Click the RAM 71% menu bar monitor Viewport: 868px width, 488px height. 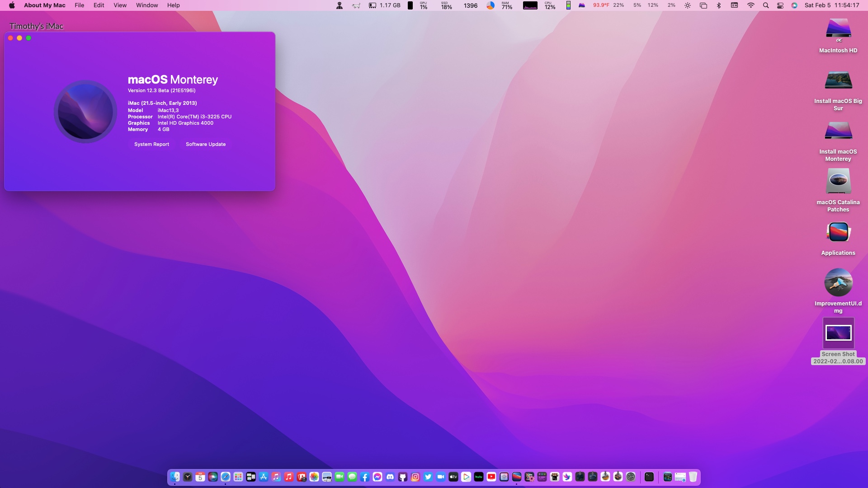click(507, 5)
